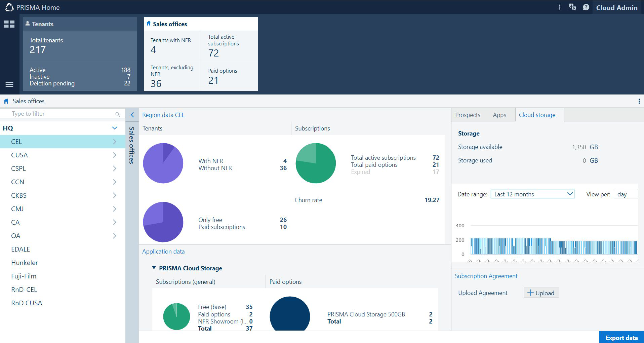Open the hamburger navigation menu
This screenshot has width=644, height=343.
click(x=9, y=84)
